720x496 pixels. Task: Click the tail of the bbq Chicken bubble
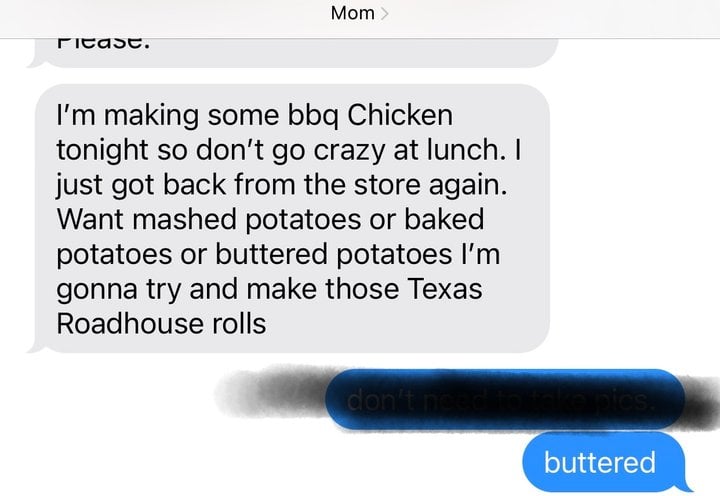[34, 347]
